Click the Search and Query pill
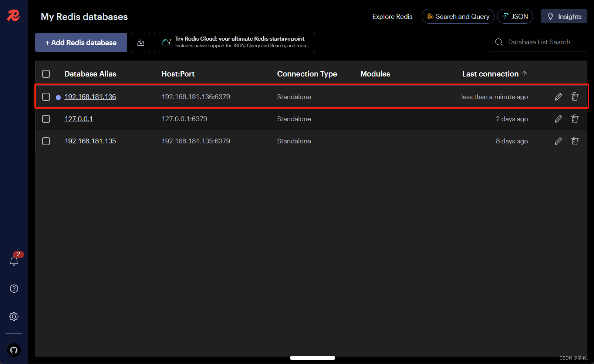594x364 pixels. pos(458,16)
